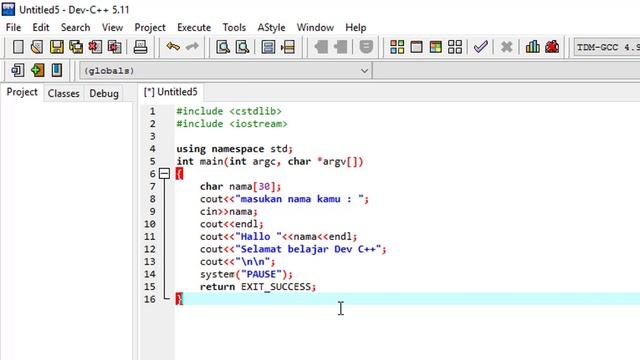The image size is (640, 360).
Task: Open the Search menu
Action: coord(76,27)
